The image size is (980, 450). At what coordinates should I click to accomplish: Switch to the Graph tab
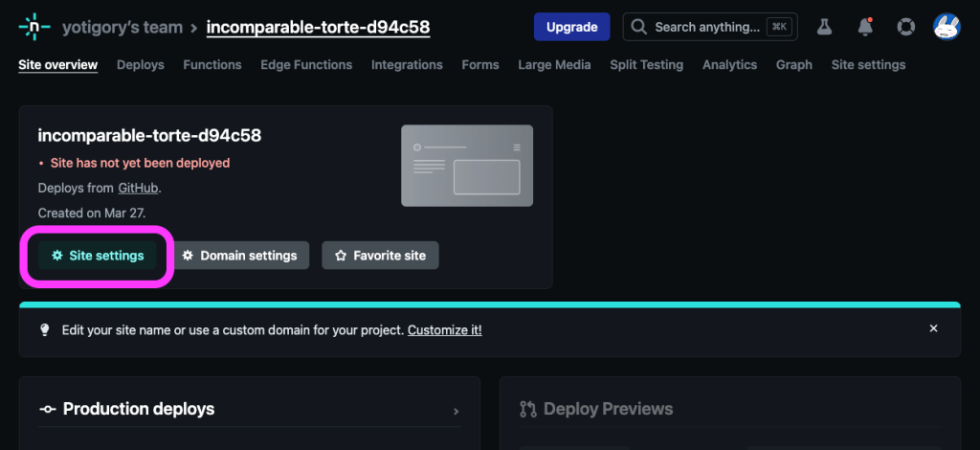tap(794, 65)
